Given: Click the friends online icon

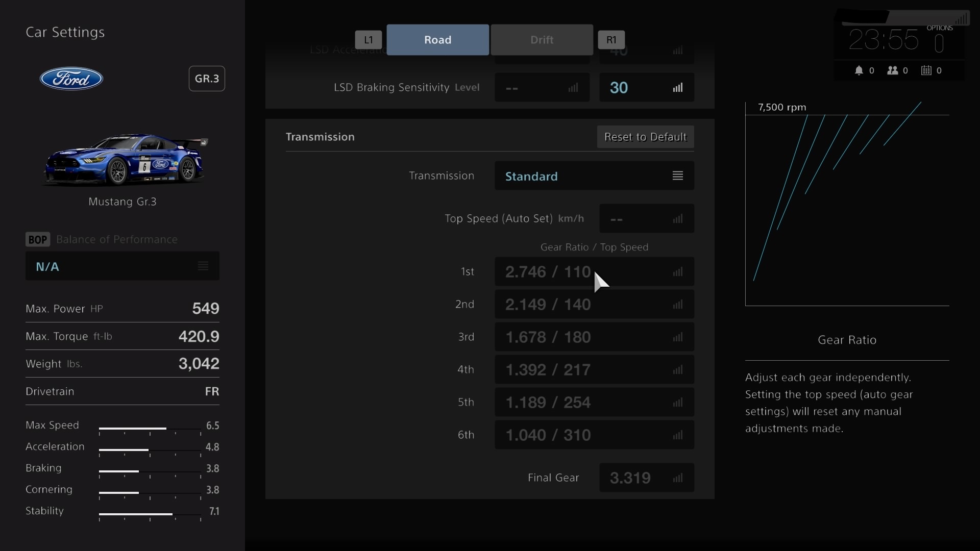Looking at the screenshot, I should (x=892, y=70).
